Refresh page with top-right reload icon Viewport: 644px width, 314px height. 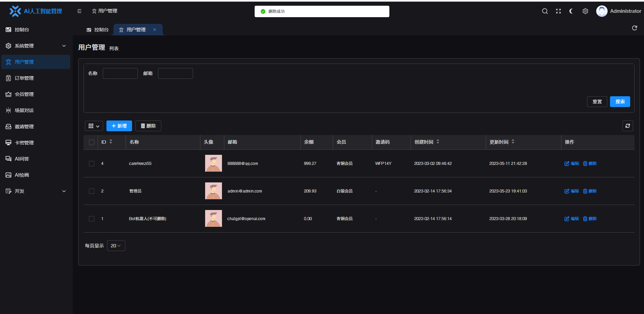click(634, 28)
